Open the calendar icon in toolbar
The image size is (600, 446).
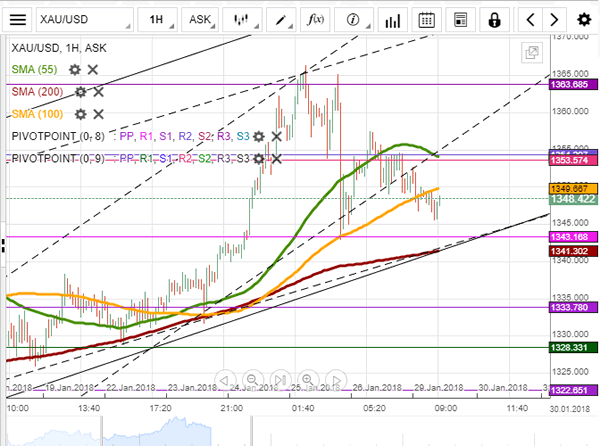coord(427,19)
